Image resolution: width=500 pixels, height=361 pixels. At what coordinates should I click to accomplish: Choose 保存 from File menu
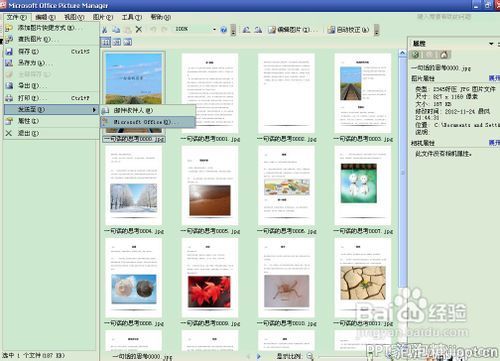pos(51,52)
